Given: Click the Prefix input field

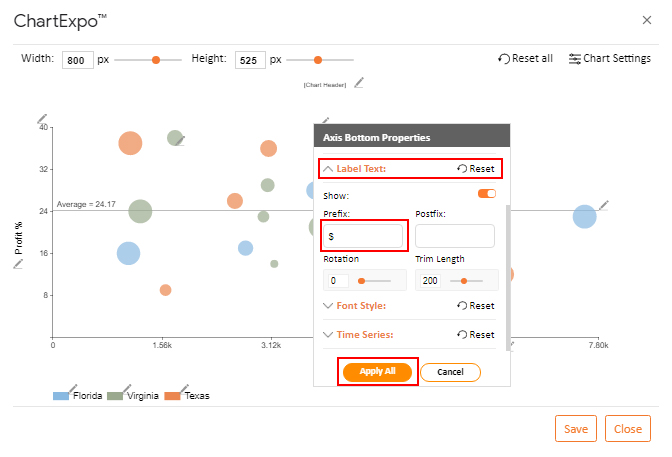Looking at the screenshot, I should 364,236.
